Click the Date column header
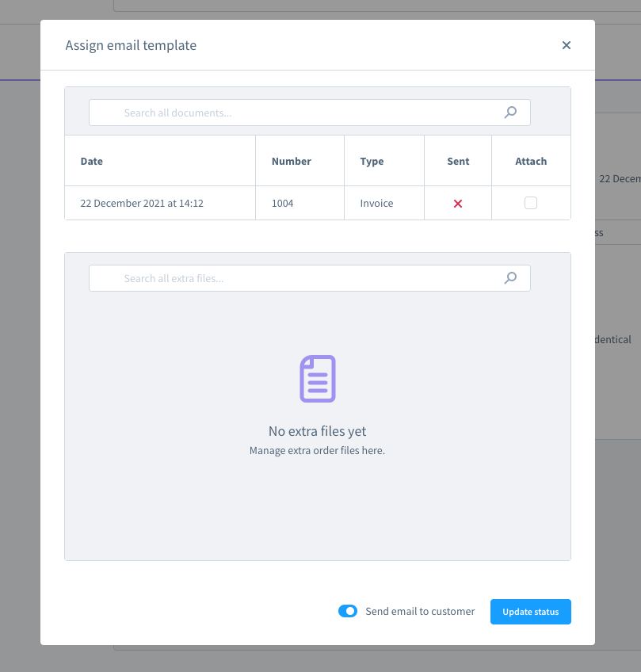The height and width of the screenshot is (672, 641). pos(92,161)
